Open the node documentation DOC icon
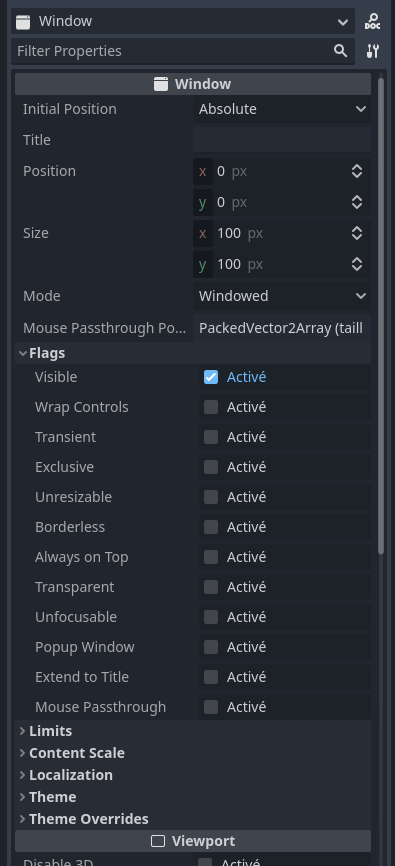The height and width of the screenshot is (866, 395). (x=373, y=22)
